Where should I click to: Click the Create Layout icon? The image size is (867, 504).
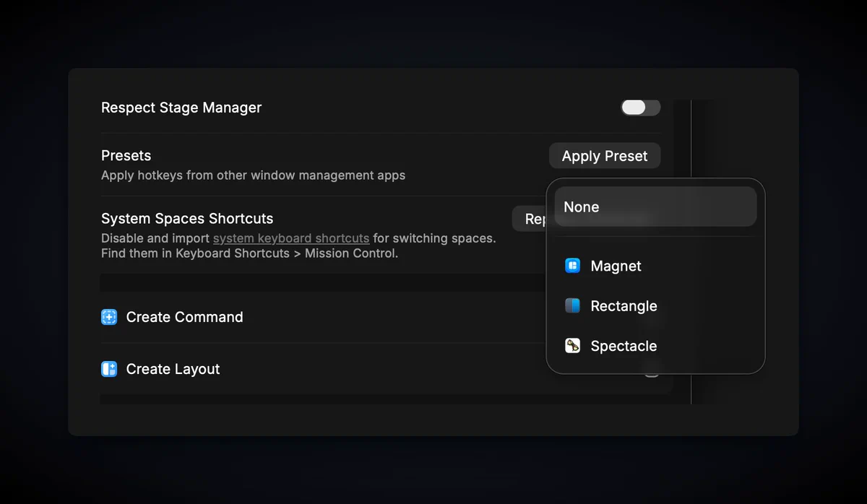tap(109, 369)
